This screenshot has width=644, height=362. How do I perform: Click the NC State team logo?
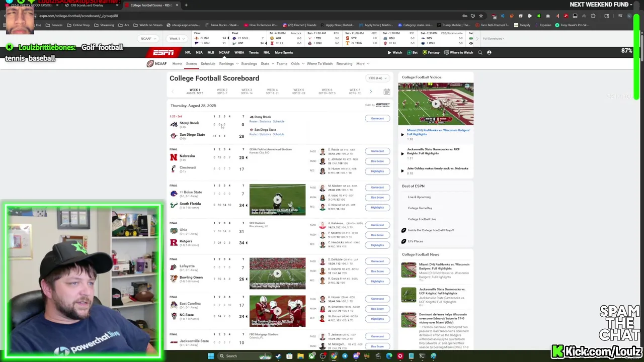click(174, 316)
